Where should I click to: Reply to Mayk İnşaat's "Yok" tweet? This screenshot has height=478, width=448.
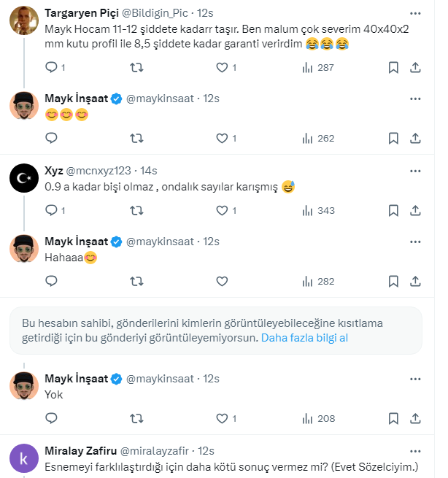pyautogui.click(x=51, y=418)
